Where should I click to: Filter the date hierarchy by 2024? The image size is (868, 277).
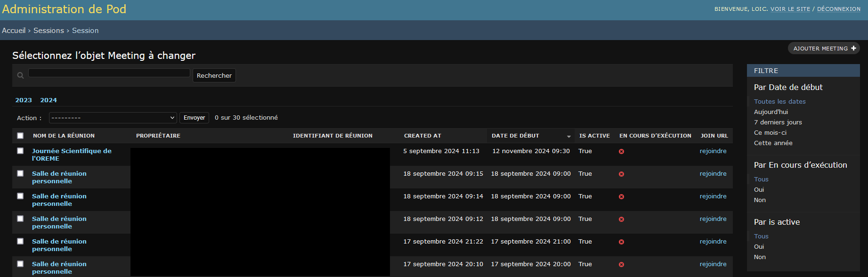pos(49,100)
